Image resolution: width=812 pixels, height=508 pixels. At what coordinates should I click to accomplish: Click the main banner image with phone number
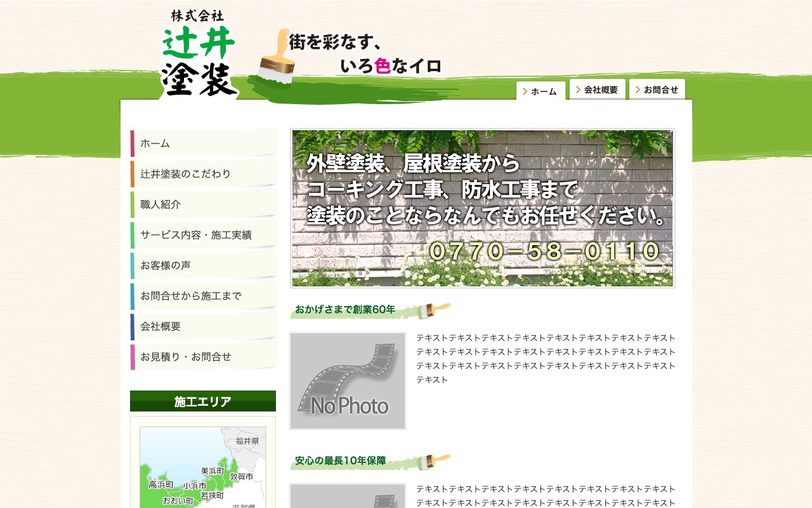click(483, 208)
